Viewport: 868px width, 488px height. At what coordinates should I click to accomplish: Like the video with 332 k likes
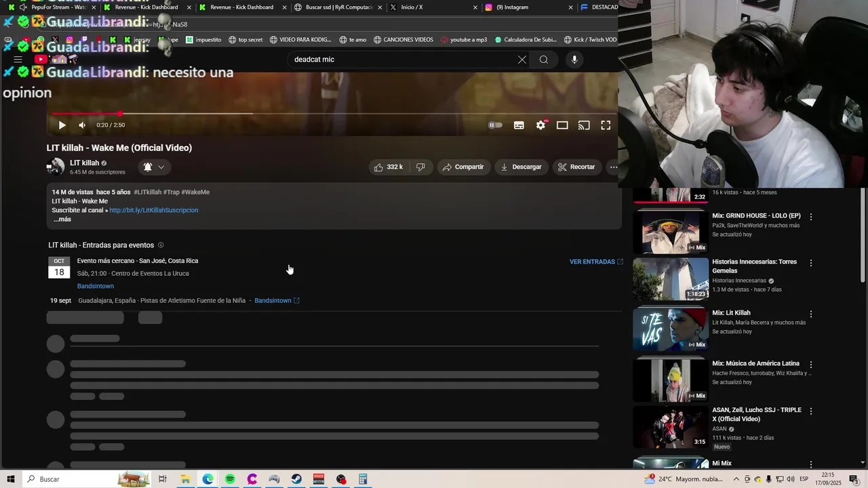click(x=389, y=167)
